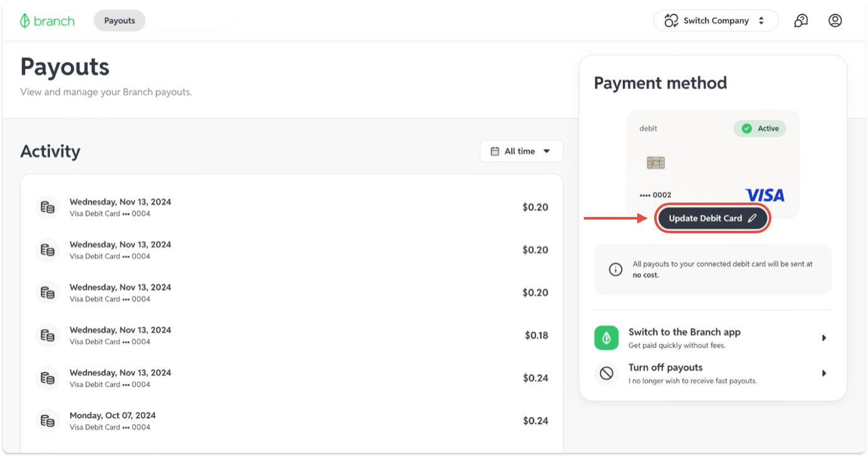
Task: Open the Switch Company selector
Action: [716, 21]
